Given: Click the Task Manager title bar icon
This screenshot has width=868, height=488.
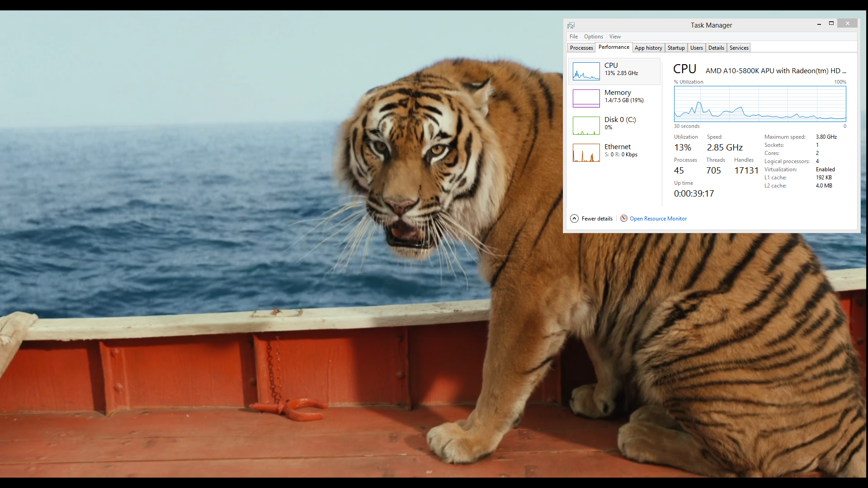Looking at the screenshot, I should pos(571,25).
